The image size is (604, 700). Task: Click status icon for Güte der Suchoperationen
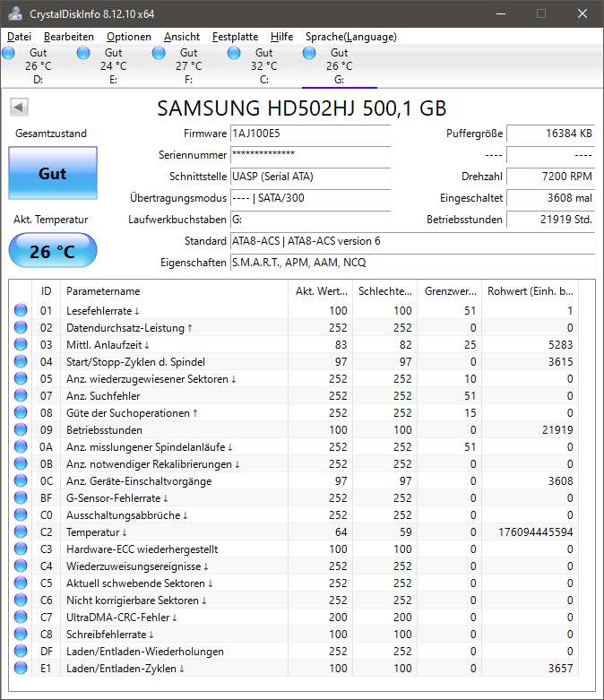(x=21, y=412)
